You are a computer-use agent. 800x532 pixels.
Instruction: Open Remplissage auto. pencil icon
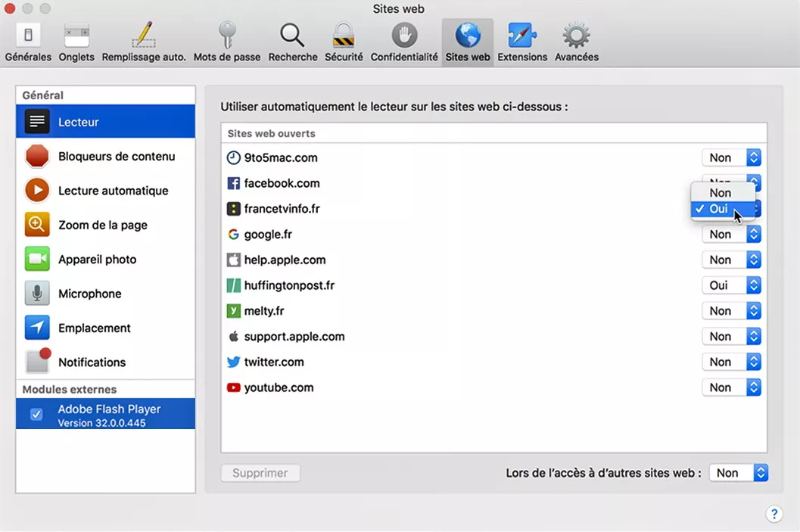[143, 36]
